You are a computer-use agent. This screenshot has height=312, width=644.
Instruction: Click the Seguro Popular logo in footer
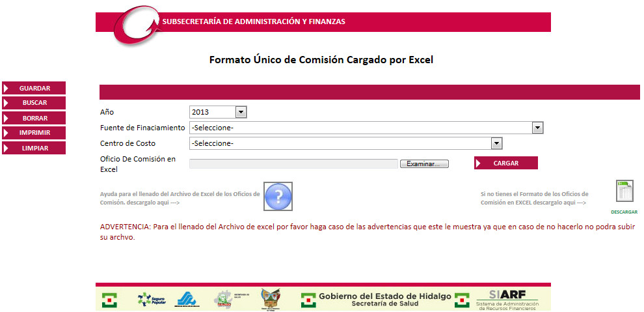click(152, 300)
